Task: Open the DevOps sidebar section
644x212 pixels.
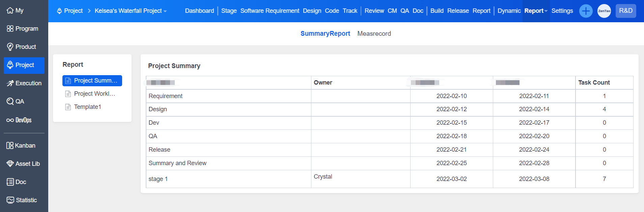Action: coord(19,120)
